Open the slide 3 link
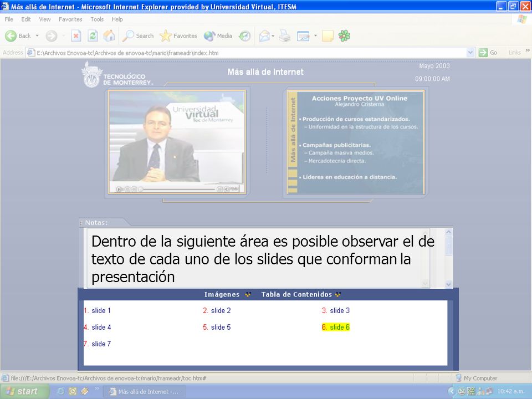The image size is (532, 399). pos(340,310)
